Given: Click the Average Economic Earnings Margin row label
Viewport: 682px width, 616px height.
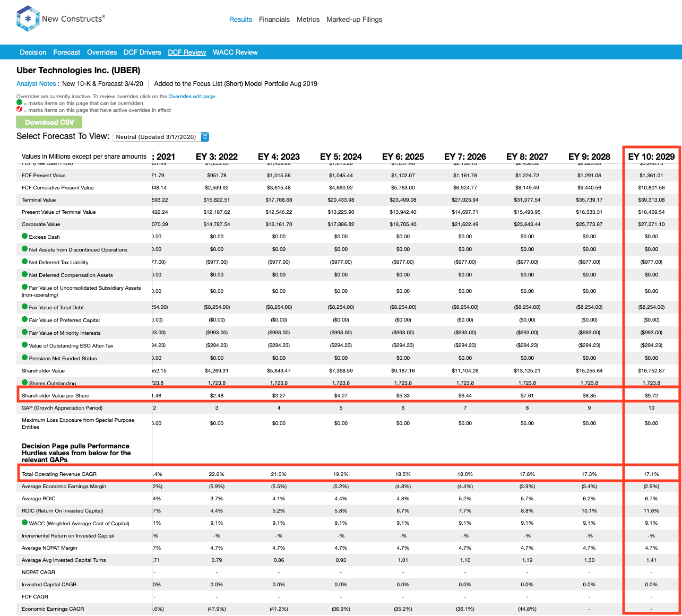Looking at the screenshot, I should (x=64, y=486).
